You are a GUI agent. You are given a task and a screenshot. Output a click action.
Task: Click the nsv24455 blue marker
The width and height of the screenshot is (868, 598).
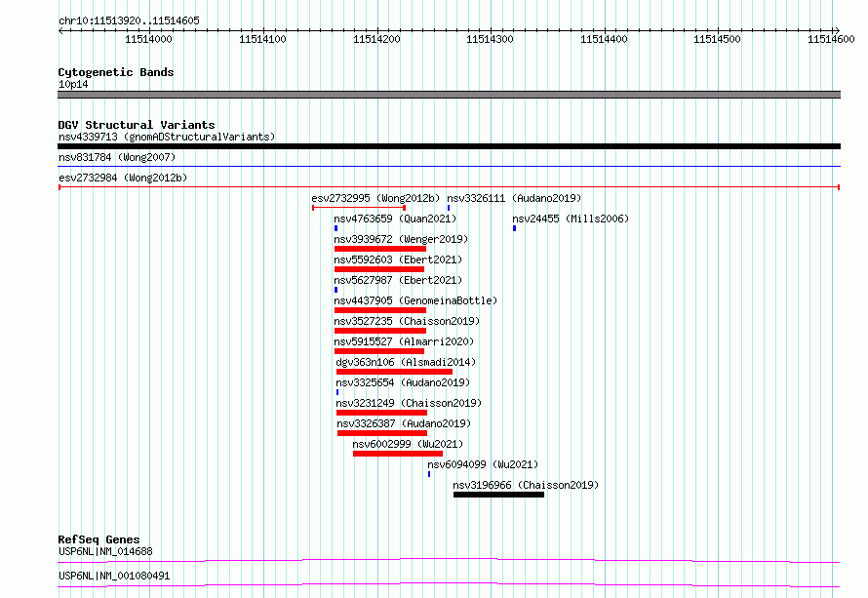514,228
